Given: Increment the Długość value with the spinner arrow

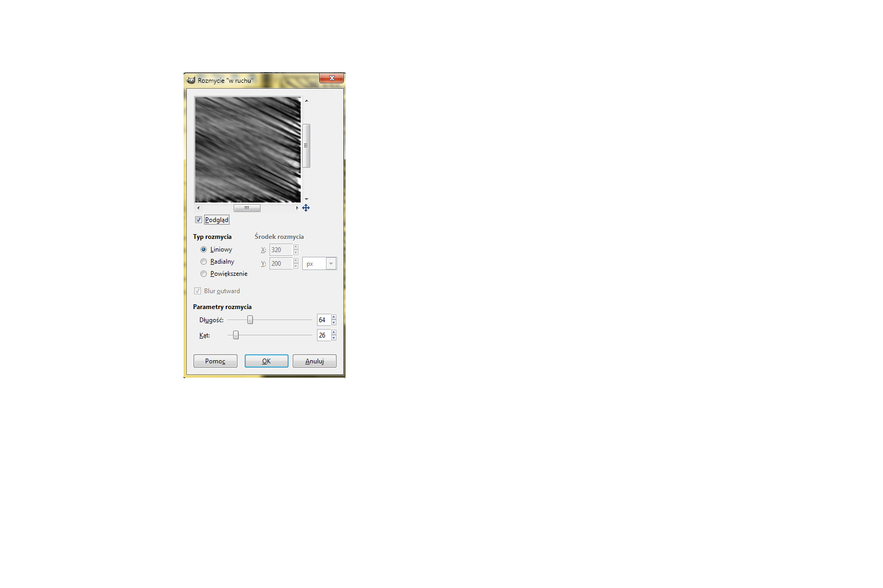Looking at the screenshot, I should [333, 317].
